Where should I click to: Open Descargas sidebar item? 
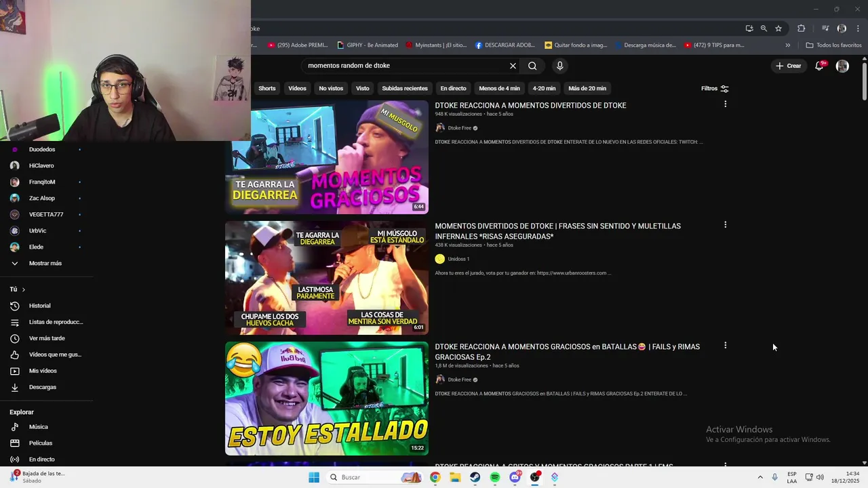(43, 387)
